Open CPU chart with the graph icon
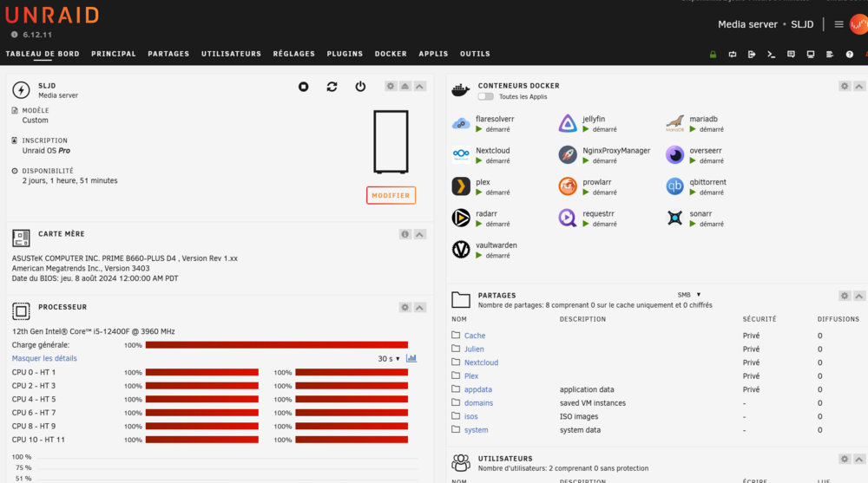 411,358
